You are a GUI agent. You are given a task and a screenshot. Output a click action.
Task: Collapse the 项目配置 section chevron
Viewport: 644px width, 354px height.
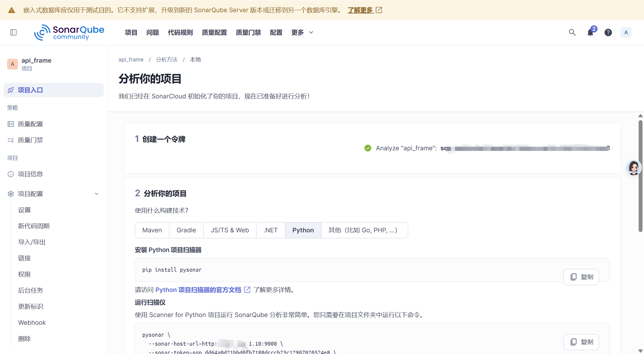coord(97,194)
